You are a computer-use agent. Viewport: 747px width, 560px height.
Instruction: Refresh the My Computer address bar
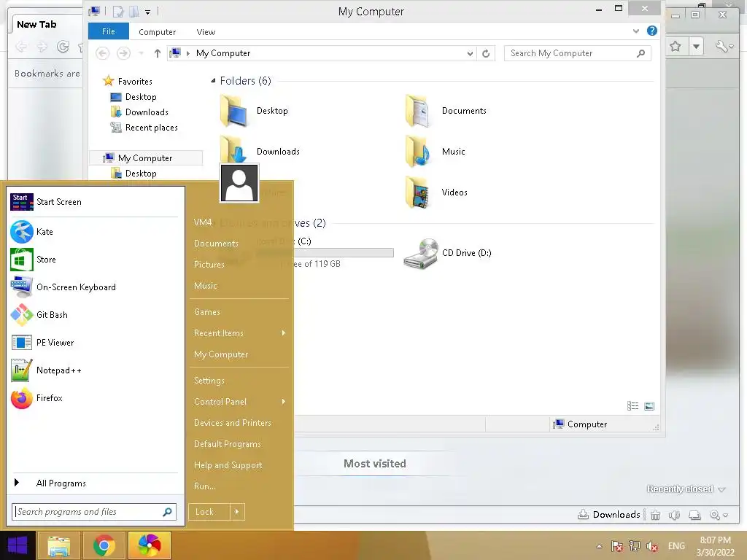pyautogui.click(x=486, y=53)
